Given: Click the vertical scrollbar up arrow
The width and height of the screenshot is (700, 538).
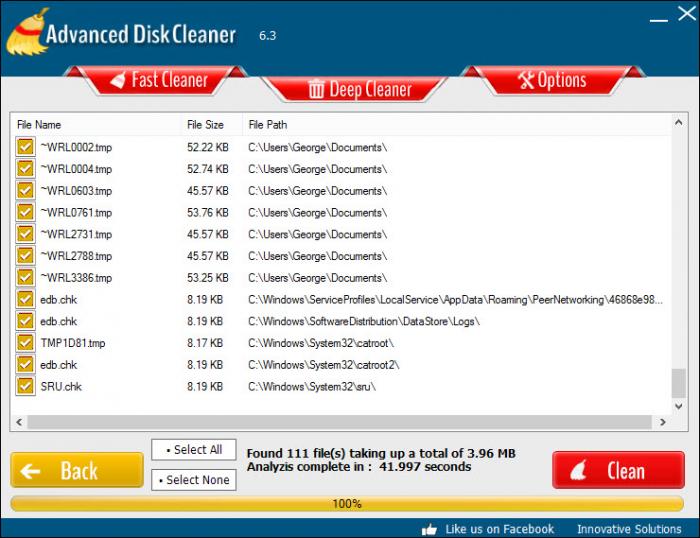Looking at the screenshot, I should 679,122.
